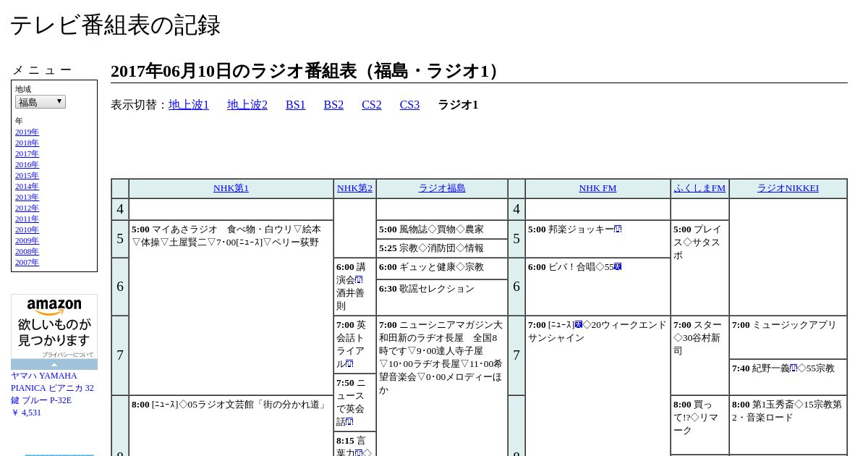Click the 8:00 ラジオ文芸館 program cell
Viewport: 868px width, 456px height.
(x=231, y=426)
